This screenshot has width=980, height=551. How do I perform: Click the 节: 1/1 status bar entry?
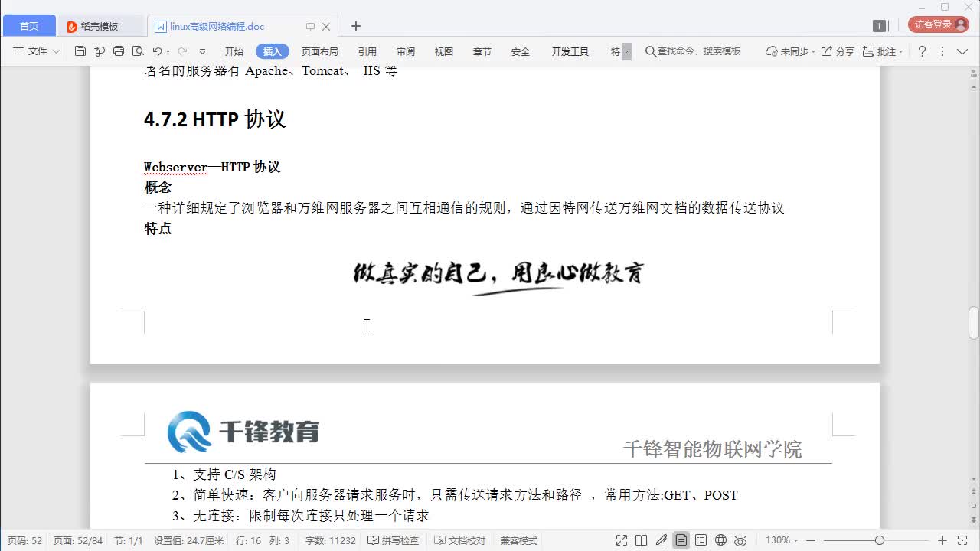click(x=128, y=540)
